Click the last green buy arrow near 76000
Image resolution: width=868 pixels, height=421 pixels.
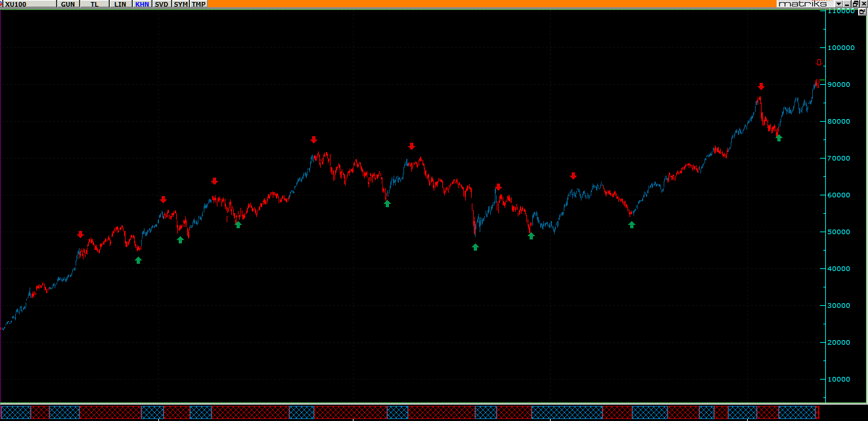tap(779, 138)
